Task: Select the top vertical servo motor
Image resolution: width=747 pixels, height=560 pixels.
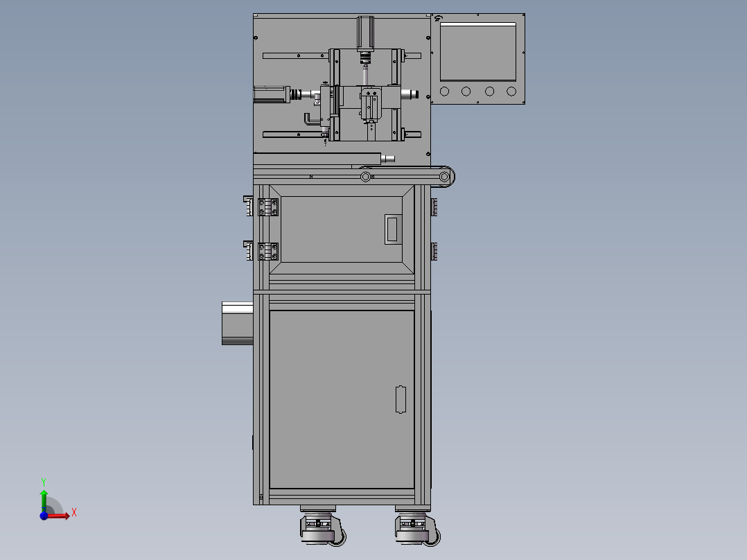Action: (365, 33)
